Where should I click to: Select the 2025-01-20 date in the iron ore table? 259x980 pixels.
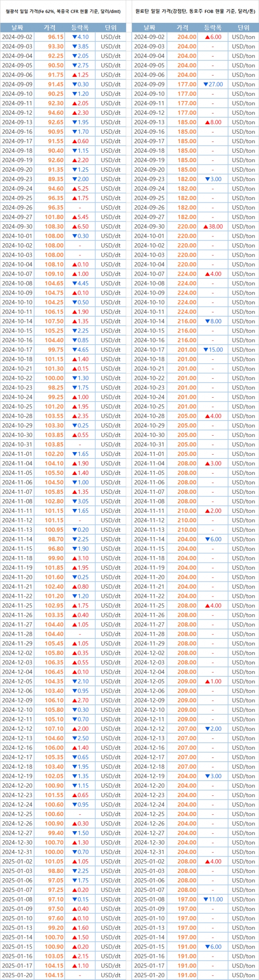(17, 975)
